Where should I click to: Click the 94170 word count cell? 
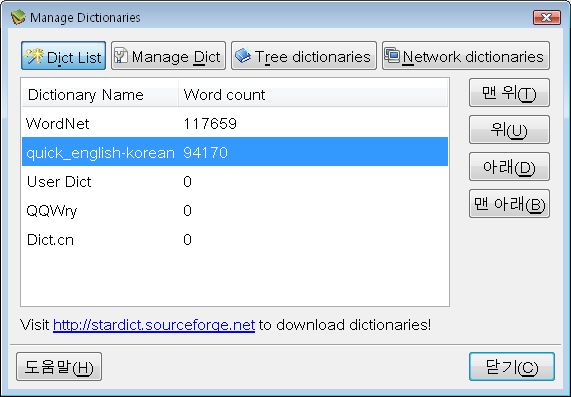coord(205,152)
